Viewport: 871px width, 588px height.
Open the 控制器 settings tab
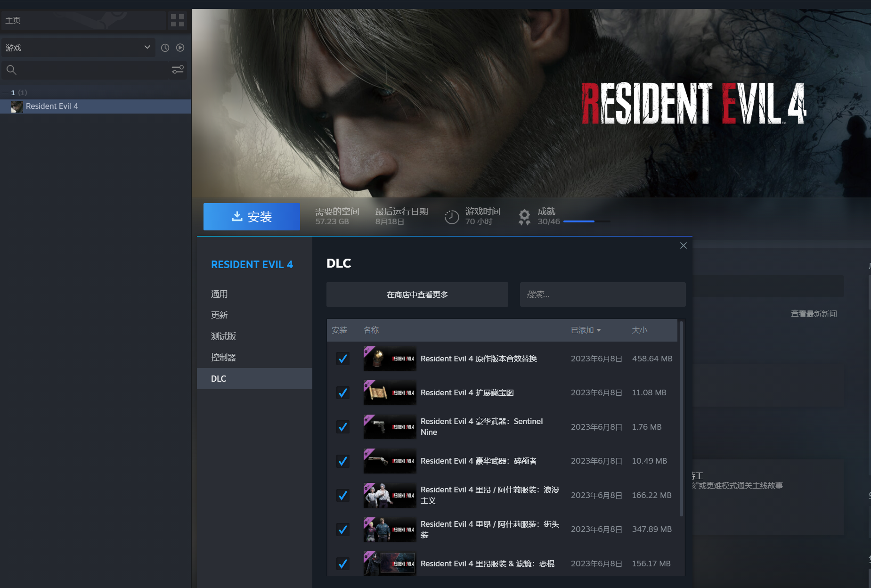[x=254, y=358]
